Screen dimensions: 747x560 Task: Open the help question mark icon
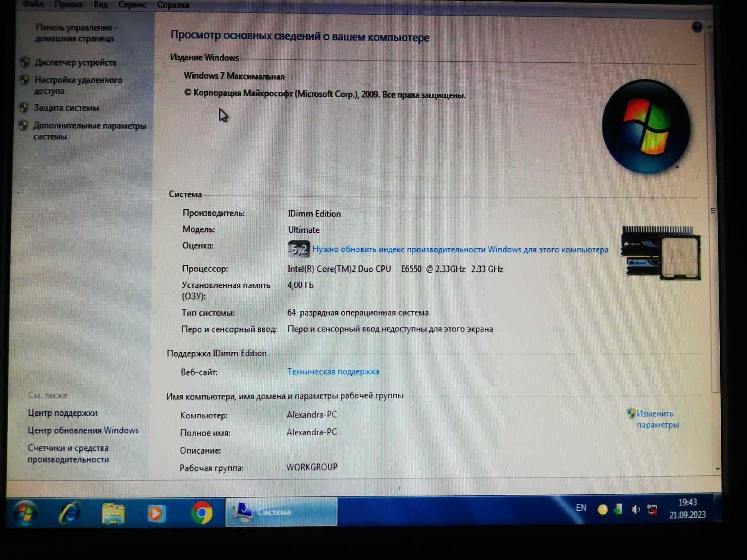tap(697, 27)
